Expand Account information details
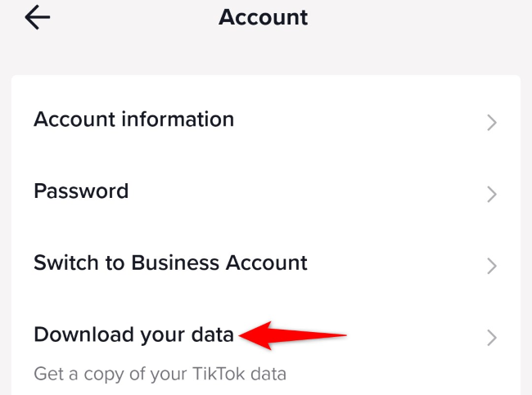 point(492,123)
